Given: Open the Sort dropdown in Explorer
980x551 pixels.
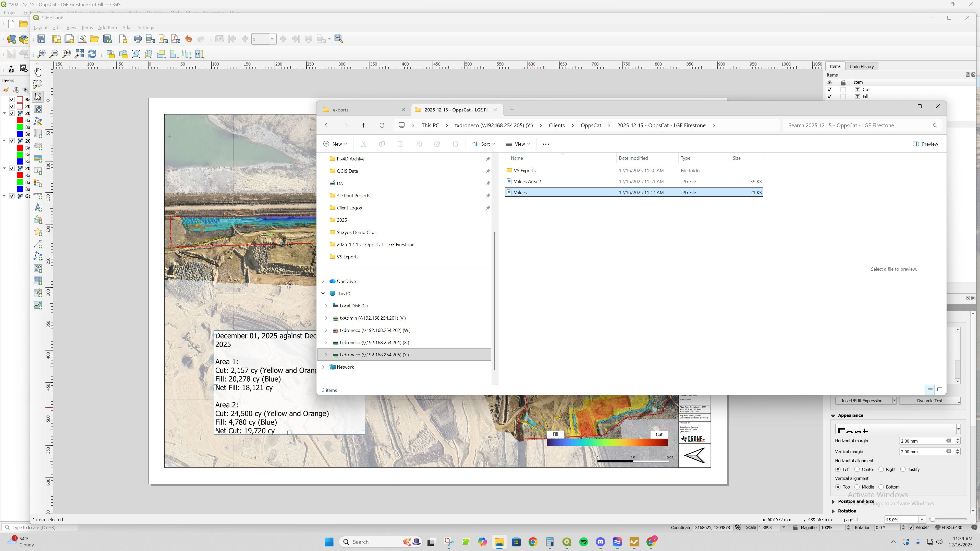Looking at the screenshot, I should coord(483,144).
